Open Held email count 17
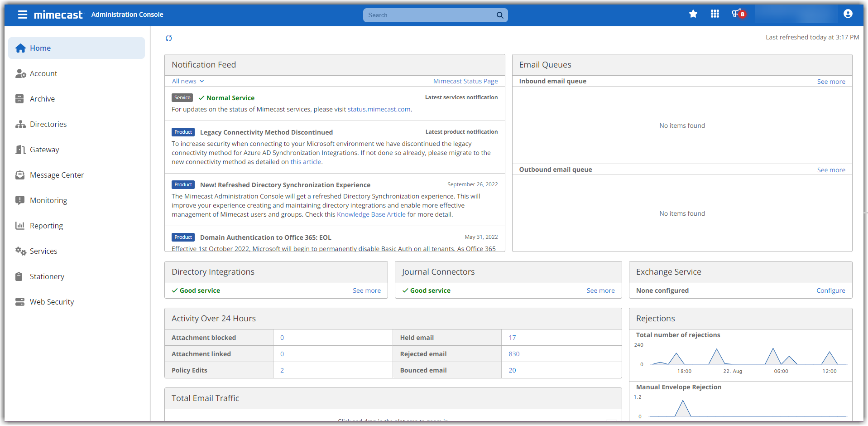Viewport: 868px width, 426px height. pos(512,338)
